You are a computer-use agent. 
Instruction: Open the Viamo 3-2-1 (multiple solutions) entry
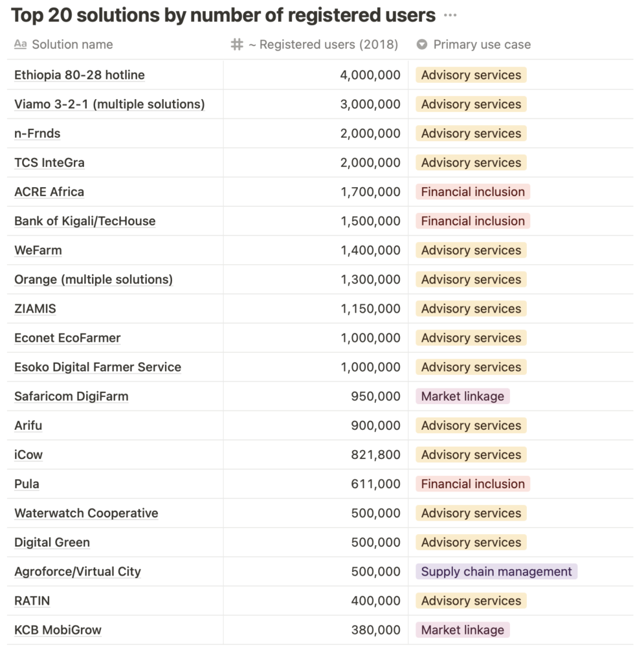[109, 104]
